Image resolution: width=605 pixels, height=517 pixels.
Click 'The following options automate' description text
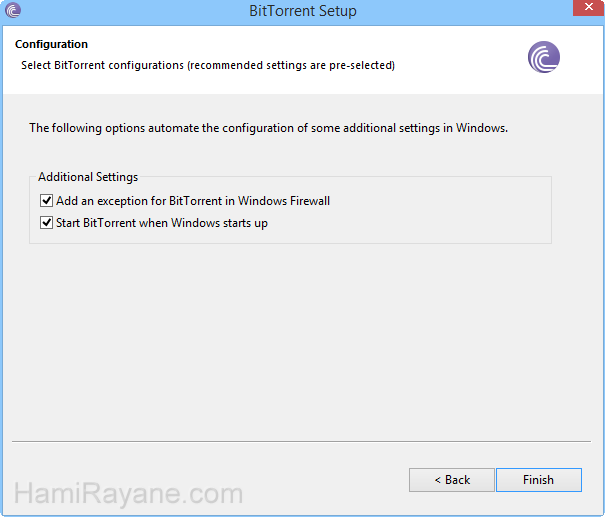(x=269, y=128)
